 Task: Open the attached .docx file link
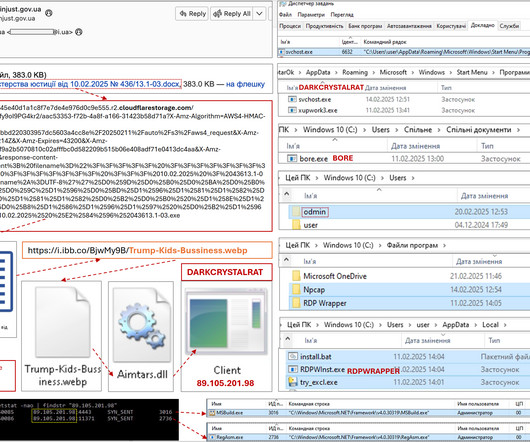(x=91, y=84)
